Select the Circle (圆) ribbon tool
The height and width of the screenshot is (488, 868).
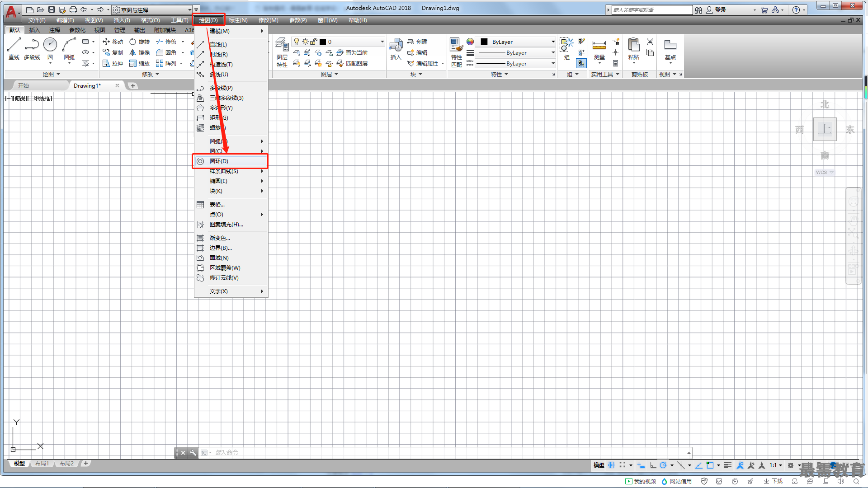pyautogui.click(x=50, y=49)
